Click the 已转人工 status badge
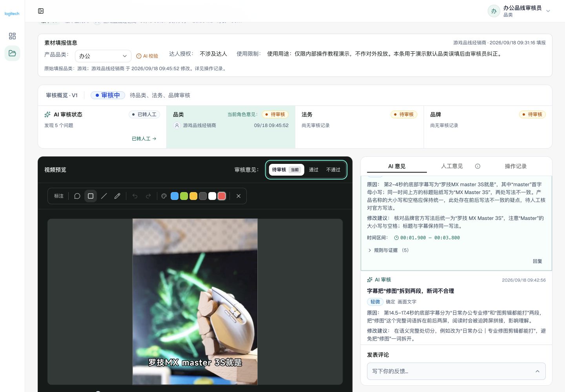The width and height of the screenshot is (565, 392). pos(144,114)
